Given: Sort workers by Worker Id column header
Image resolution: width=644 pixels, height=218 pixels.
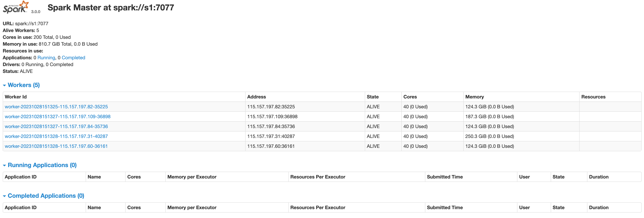Looking at the screenshot, I should click(15, 97).
